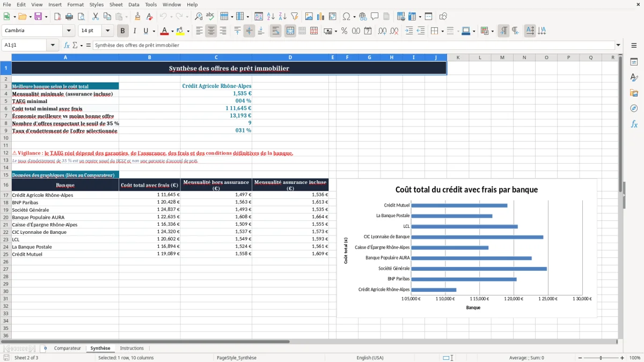This screenshot has width=644, height=362.
Task: Adjust the zoom slider in status bar
Action: pyautogui.click(x=601, y=358)
